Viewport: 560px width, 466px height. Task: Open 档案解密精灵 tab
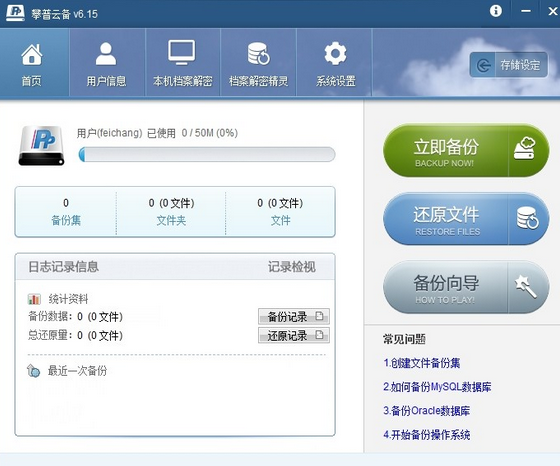click(x=258, y=63)
